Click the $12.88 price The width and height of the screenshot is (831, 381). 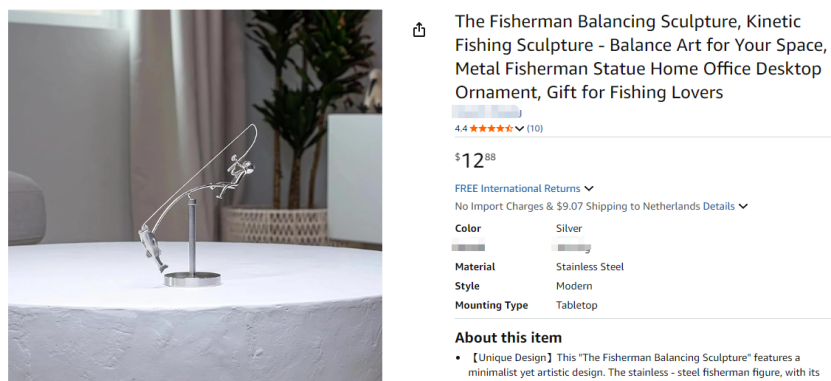point(475,160)
